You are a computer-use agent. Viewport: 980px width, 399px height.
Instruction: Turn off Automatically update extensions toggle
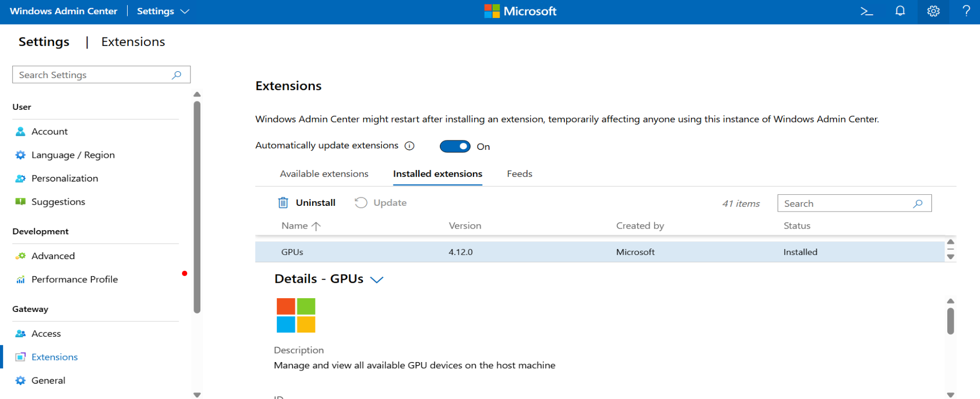[455, 146]
